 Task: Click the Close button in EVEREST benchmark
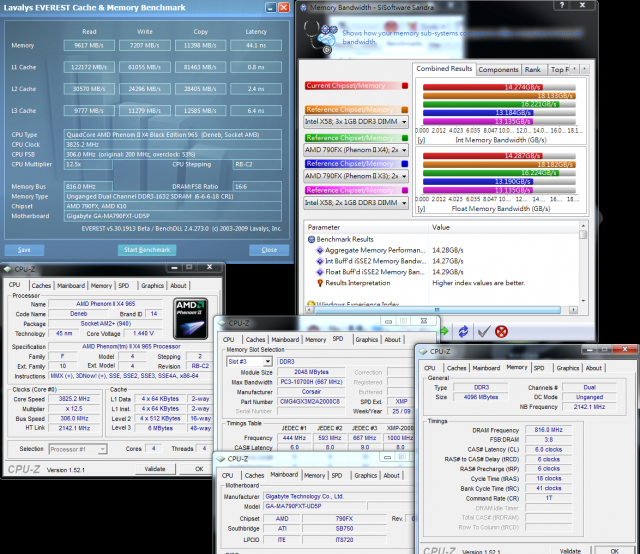(x=269, y=250)
